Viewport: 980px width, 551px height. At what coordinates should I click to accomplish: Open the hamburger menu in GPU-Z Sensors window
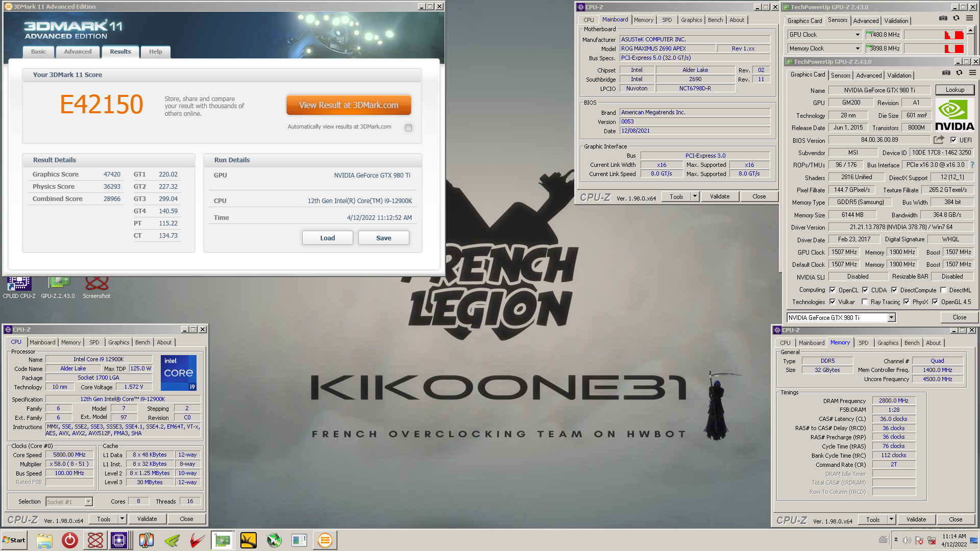pos(969,18)
